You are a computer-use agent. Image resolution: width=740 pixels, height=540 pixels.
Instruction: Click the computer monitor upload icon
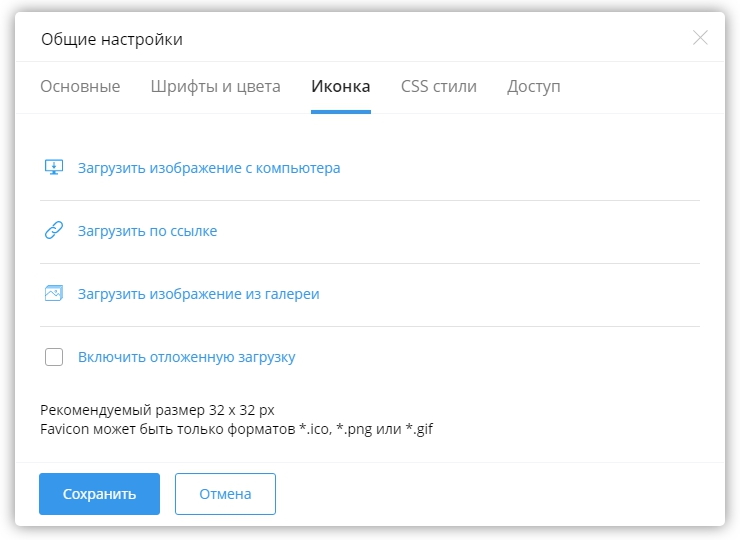click(54, 168)
